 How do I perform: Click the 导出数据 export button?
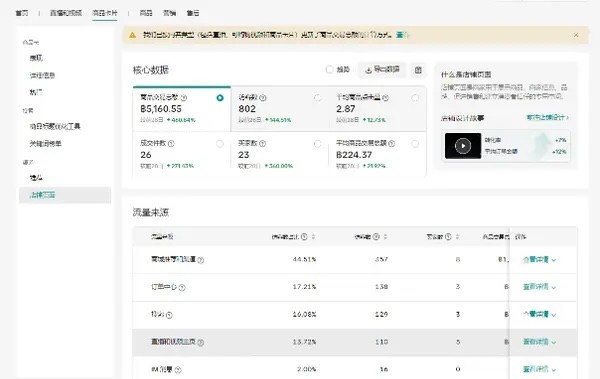pos(382,70)
